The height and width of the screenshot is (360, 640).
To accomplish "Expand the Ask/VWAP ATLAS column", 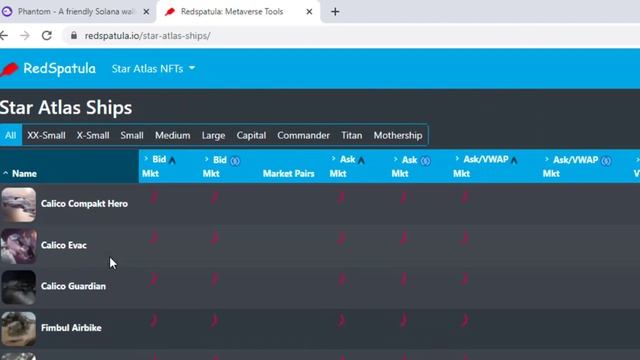I will [x=457, y=158].
